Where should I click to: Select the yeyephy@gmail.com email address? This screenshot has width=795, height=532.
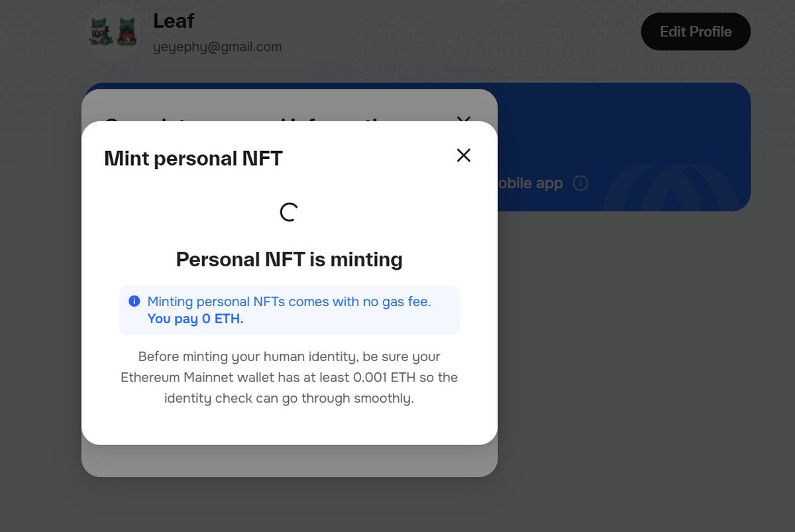point(217,47)
